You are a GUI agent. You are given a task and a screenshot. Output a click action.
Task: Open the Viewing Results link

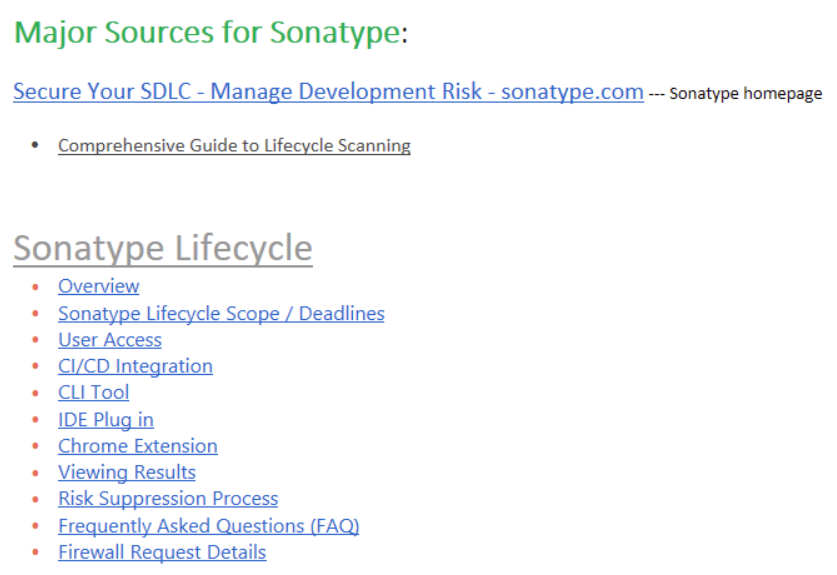(x=126, y=472)
